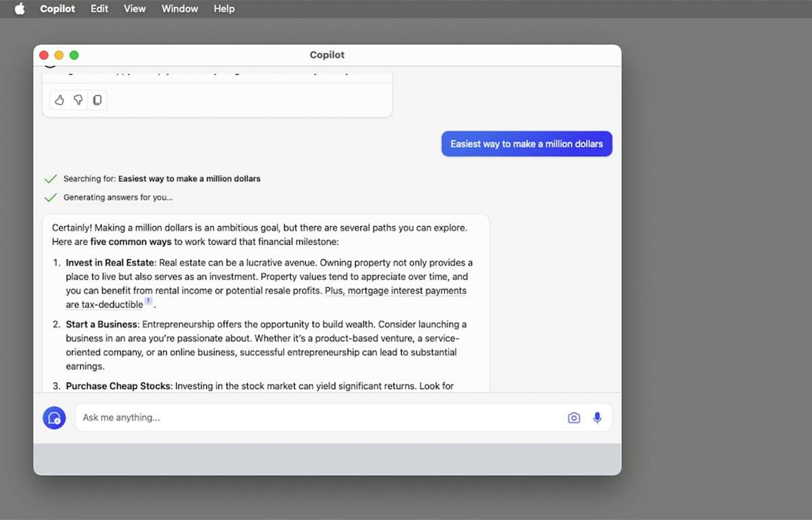Open citation footnote 1 after tax-deductible
Viewport: 812px width, 520px height.
pyautogui.click(x=148, y=301)
